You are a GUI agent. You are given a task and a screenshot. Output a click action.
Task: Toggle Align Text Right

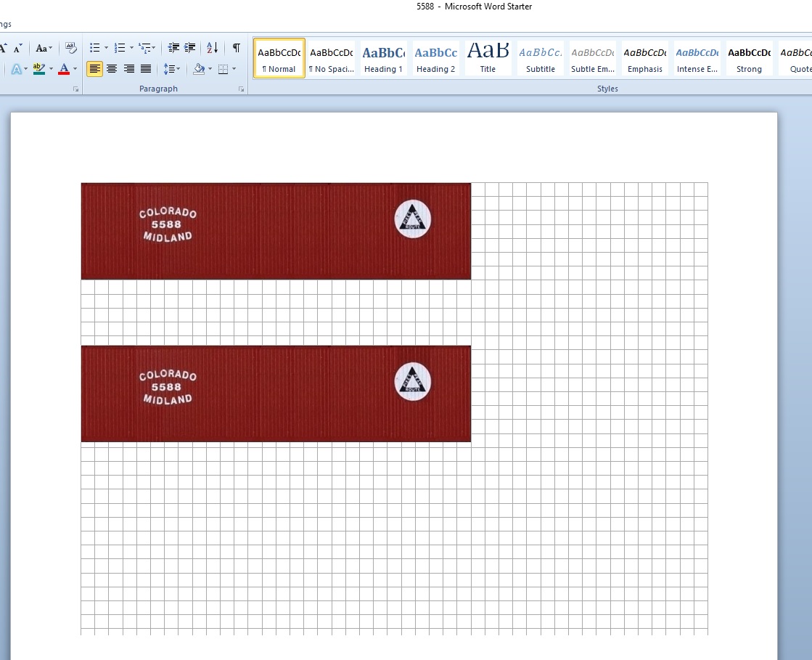(x=129, y=69)
